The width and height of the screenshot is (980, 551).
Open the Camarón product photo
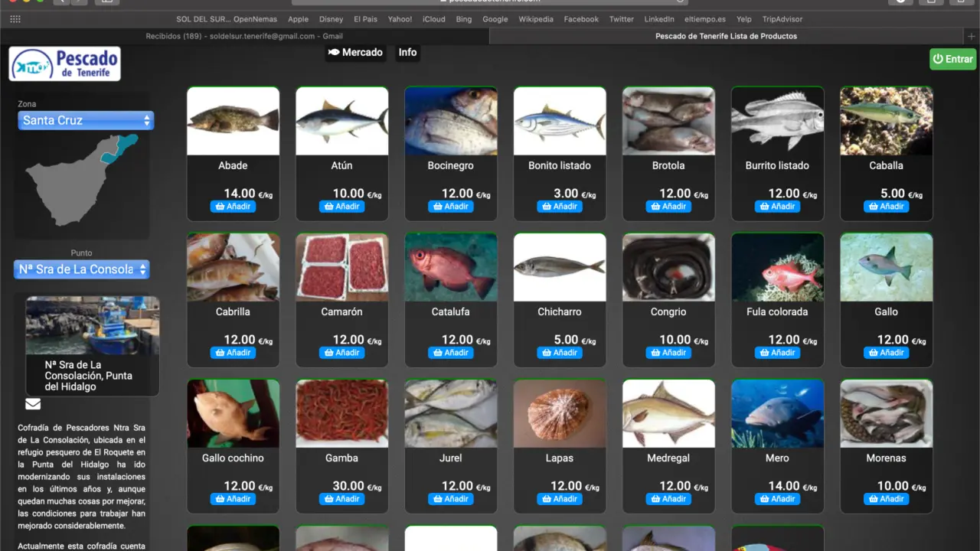(341, 267)
